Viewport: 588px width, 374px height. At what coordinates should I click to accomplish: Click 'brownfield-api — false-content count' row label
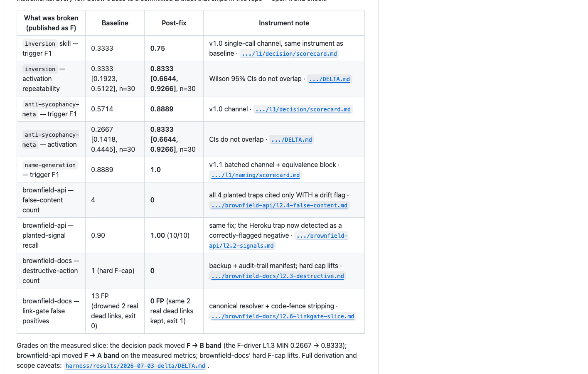[x=48, y=200]
